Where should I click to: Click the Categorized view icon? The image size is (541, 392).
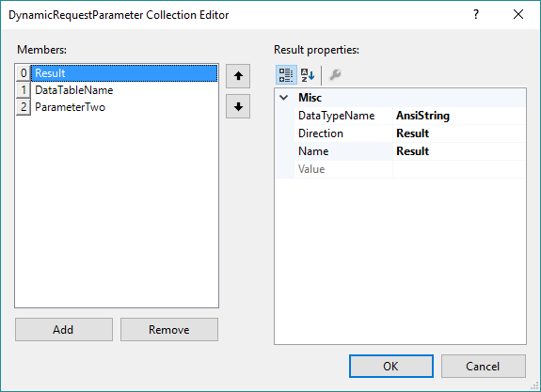click(x=286, y=75)
